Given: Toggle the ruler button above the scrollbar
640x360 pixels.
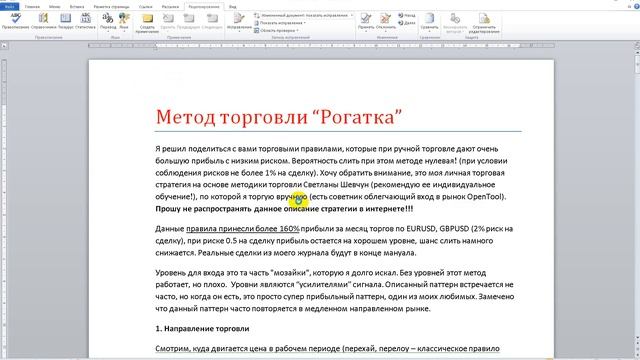Looking at the screenshot, I should tap(637, 46).
